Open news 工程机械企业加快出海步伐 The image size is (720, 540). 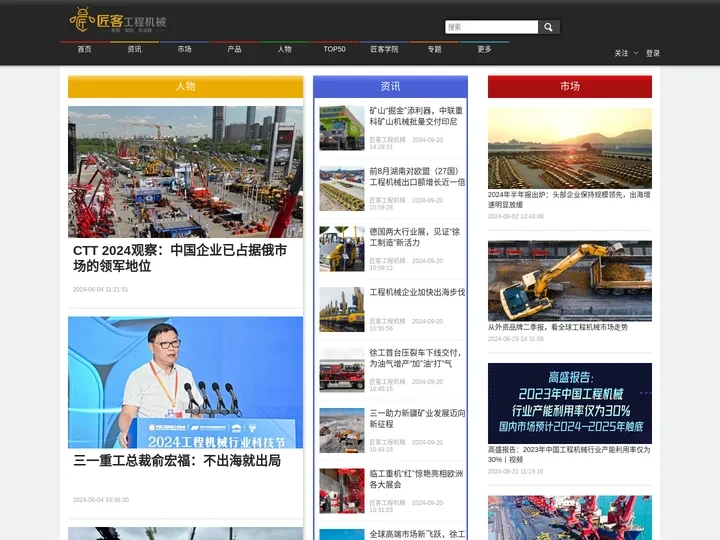417,292
